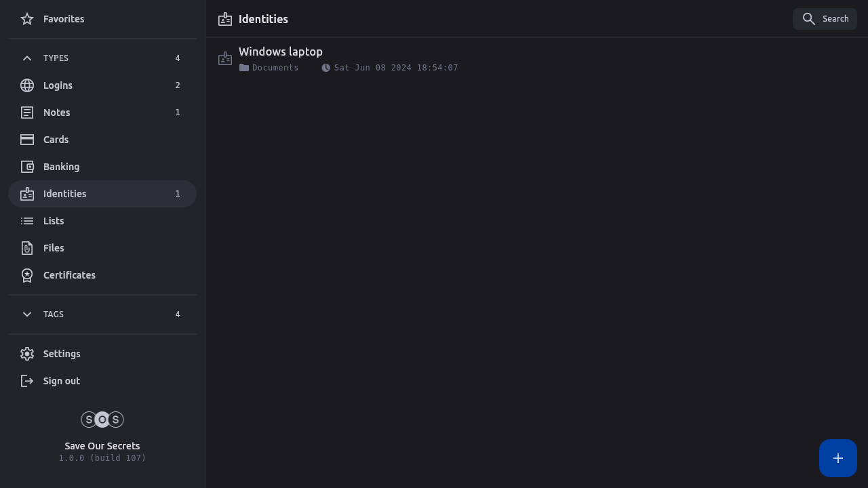This screenshot has width=868, height=488.
Task: Click the Files attachment icon
Action: tap(27, 248)
